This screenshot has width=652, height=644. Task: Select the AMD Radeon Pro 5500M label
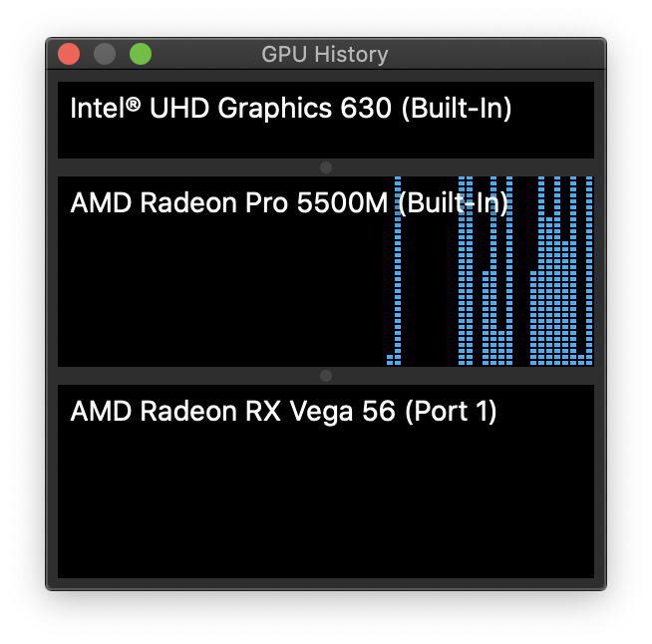pyautogui.click(x=289, y=203)
